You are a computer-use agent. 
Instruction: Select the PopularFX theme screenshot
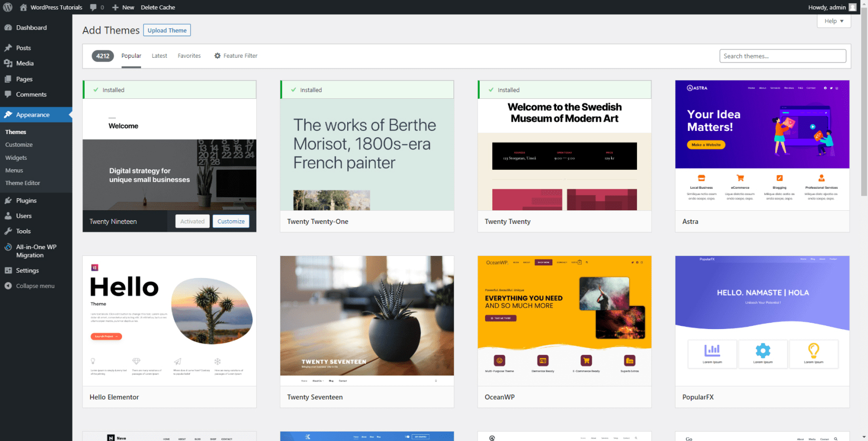(762, 321)
